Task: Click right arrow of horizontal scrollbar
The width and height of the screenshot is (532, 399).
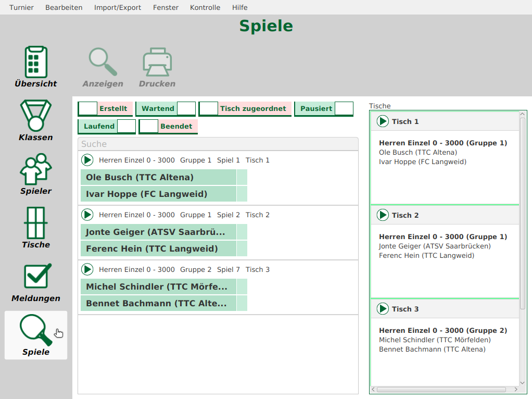Action: (x=515, y=390)
